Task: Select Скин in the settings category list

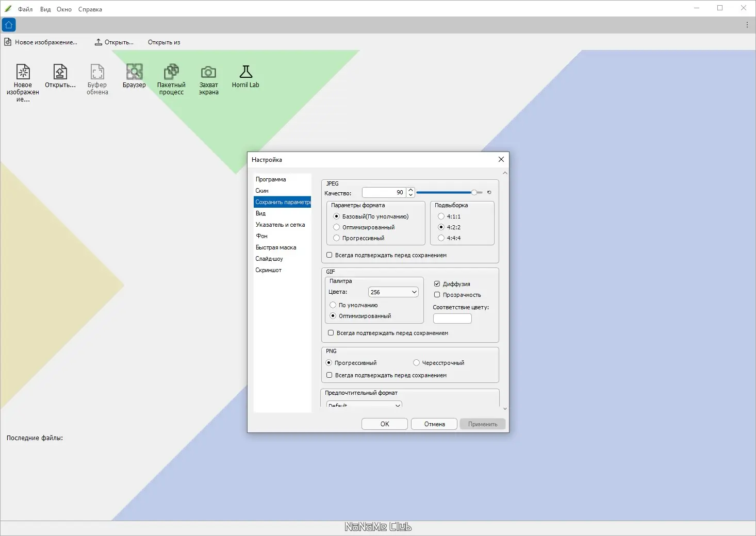Action: click(x=282, y=191)
